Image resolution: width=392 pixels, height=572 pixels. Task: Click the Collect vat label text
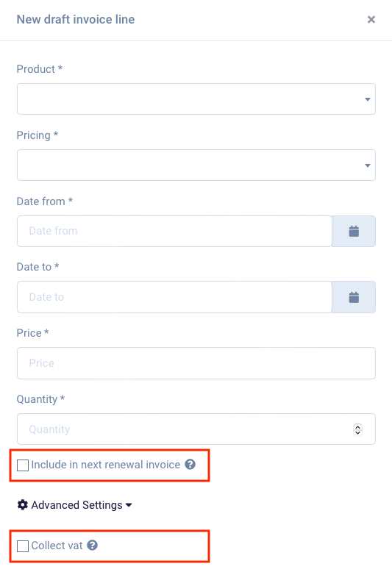pyautogui.click(x=57, y=546)
